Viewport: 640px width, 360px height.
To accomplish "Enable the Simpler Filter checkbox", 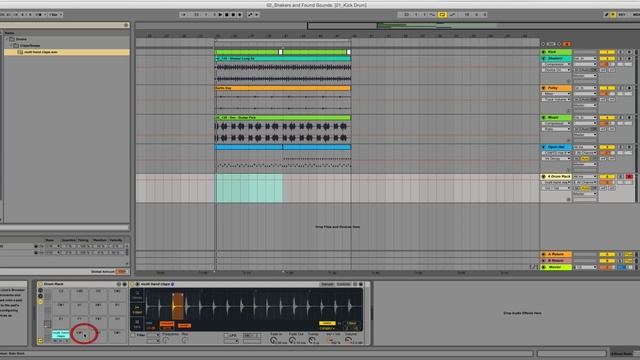I will 133,335.
